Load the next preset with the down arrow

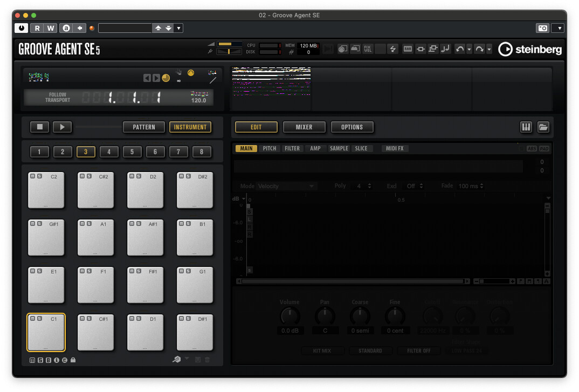tap(168, 28)
